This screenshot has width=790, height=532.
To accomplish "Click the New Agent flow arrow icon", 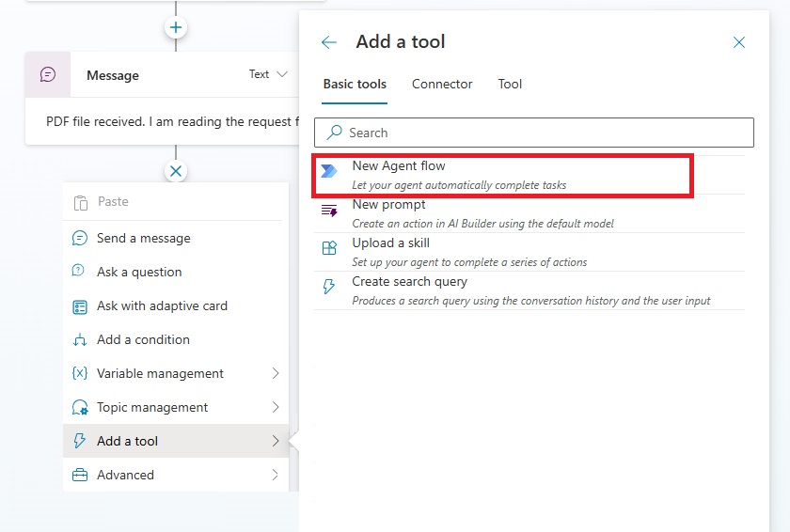I will coord(329,171).
